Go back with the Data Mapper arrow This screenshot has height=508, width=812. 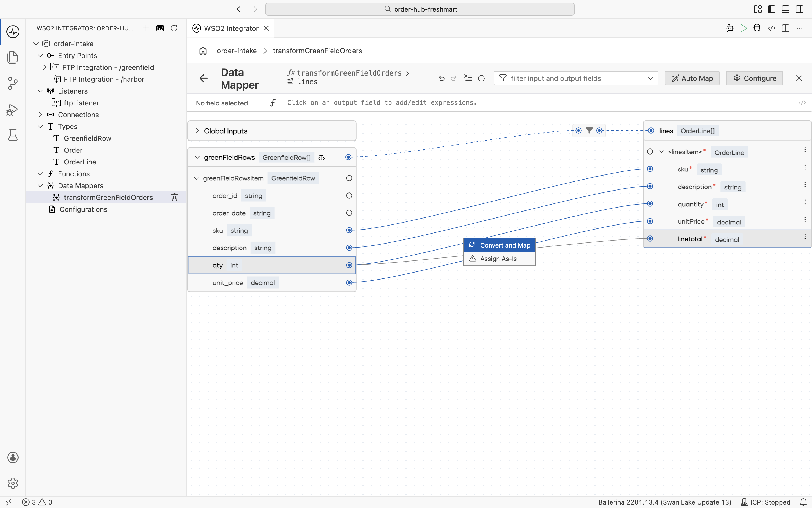click(204, 78)
